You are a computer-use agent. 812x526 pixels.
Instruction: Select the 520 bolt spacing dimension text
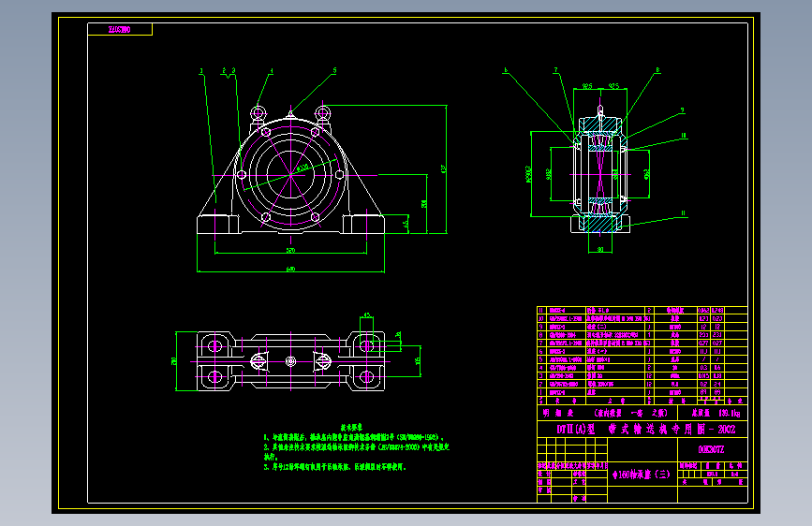(290, 251)
